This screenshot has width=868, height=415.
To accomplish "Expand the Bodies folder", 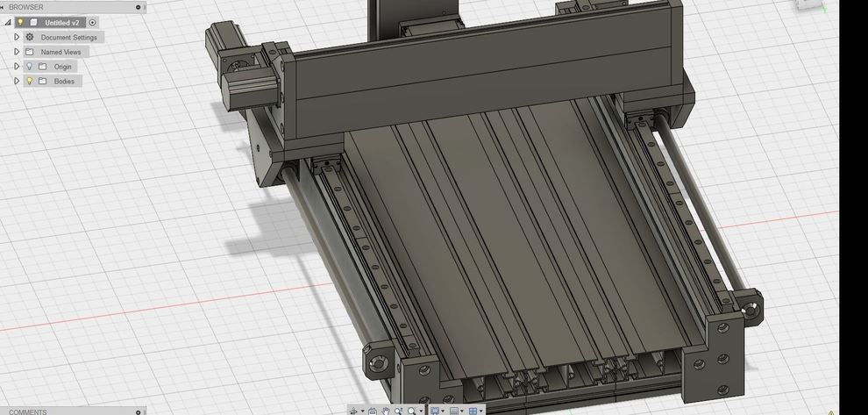I will pos(17,82).
